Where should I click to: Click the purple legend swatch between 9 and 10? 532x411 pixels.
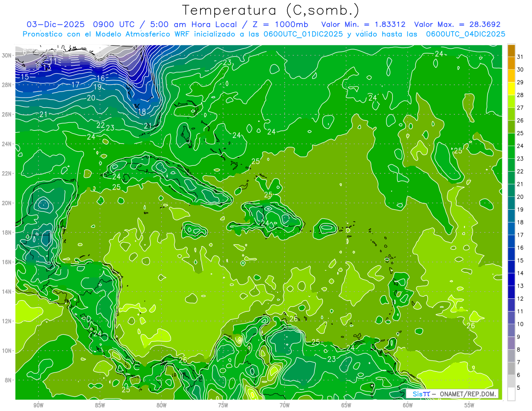coord(511,330)
